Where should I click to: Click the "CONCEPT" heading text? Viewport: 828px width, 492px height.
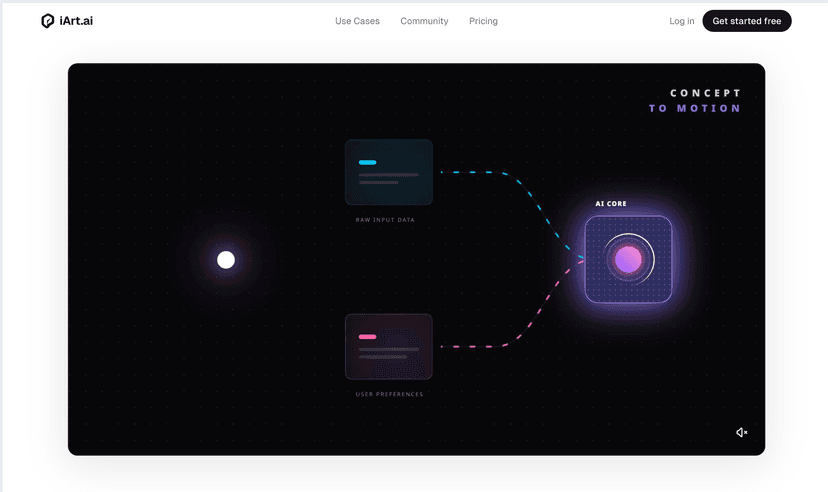[x=705, y=93]
